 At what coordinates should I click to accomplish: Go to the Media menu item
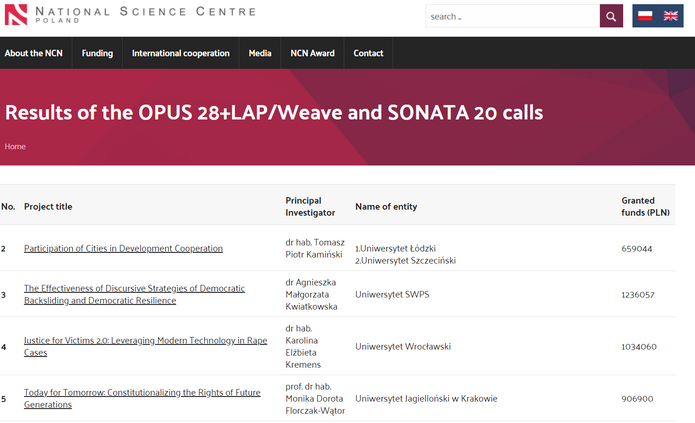coord(260,54)
